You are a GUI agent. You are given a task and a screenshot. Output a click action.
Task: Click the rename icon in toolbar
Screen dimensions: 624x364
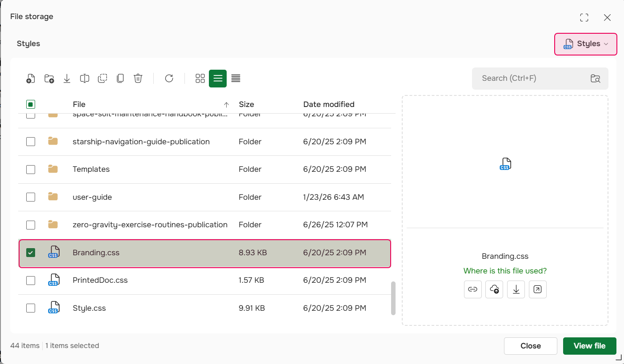84,79
